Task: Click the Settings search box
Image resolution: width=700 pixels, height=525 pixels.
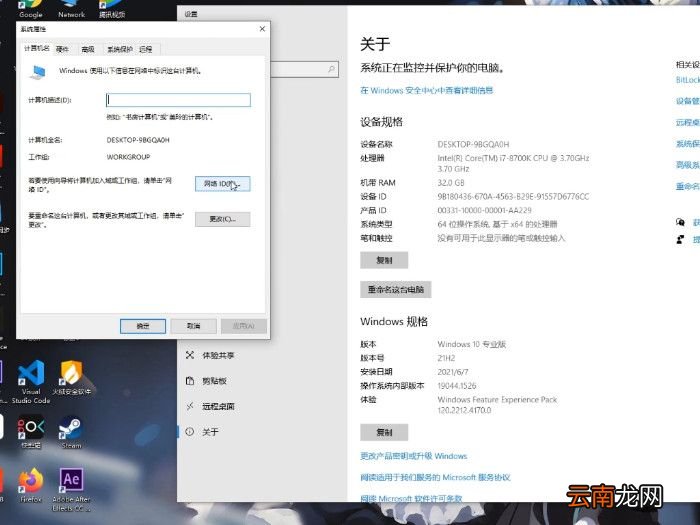Action: pyautogui.click(x=304, y=69)
